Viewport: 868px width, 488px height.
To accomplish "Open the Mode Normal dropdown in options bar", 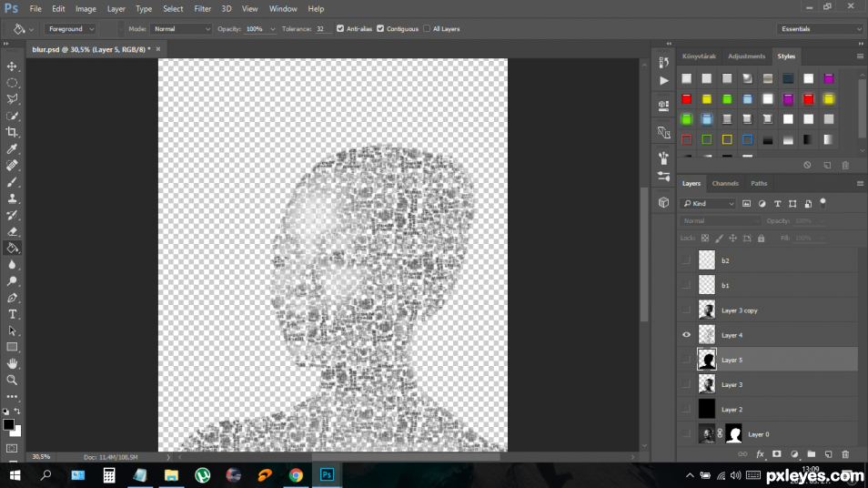I will tap(180, 29).
